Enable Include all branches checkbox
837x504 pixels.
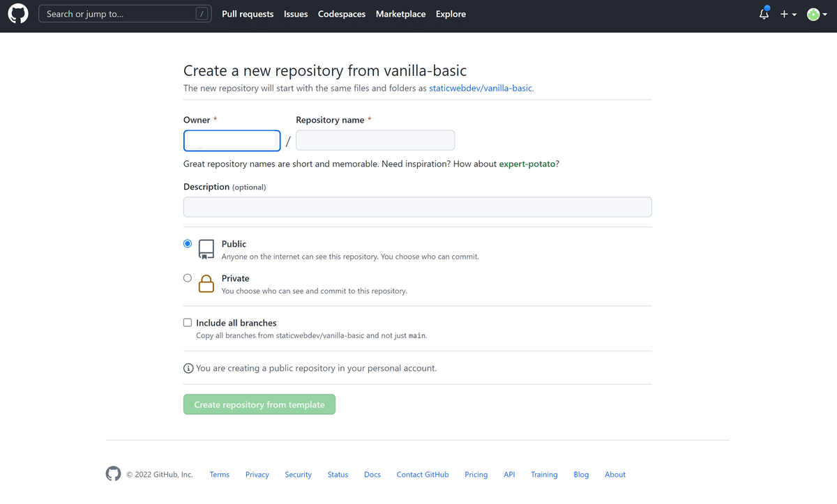tap(188, 323)
